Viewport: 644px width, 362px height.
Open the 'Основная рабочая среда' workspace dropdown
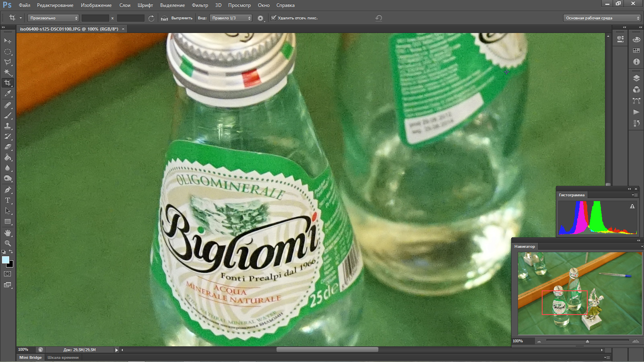(x=602, y=18)
